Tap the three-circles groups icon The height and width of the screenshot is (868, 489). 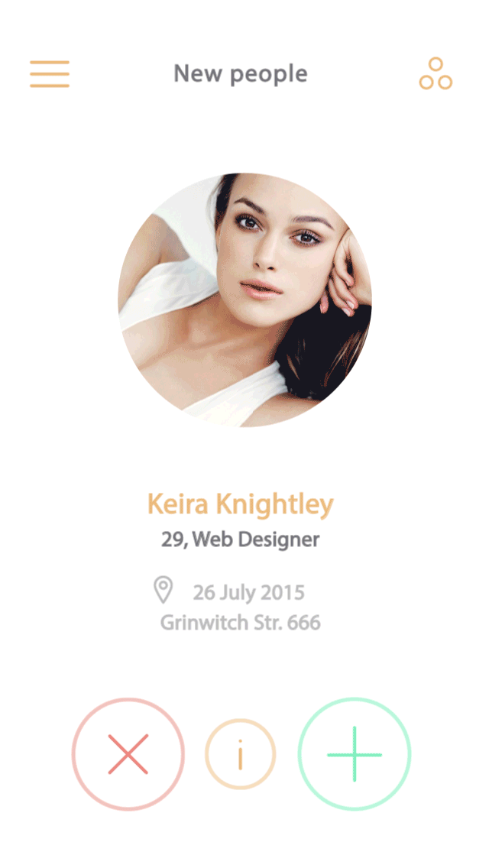436,73
